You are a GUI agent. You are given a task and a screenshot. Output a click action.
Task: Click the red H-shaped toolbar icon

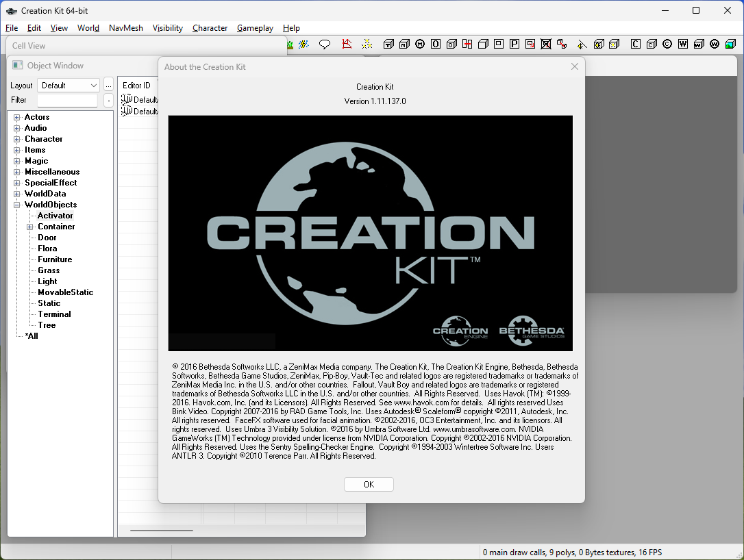tap(467, 44)
